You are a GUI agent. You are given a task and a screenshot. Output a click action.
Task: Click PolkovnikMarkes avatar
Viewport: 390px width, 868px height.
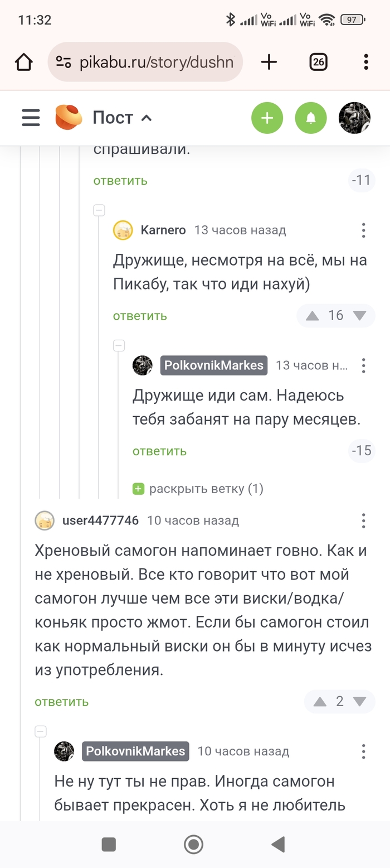(142, 365)
